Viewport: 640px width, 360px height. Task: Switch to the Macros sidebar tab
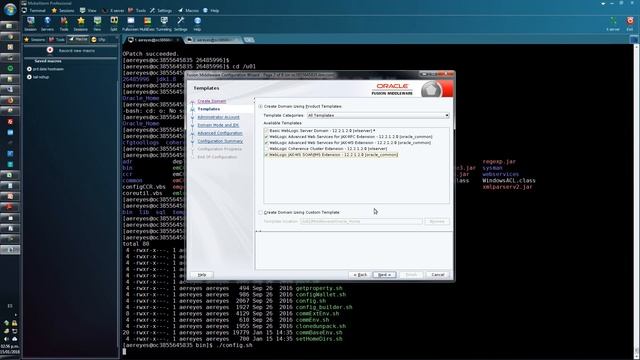(78, 39)
